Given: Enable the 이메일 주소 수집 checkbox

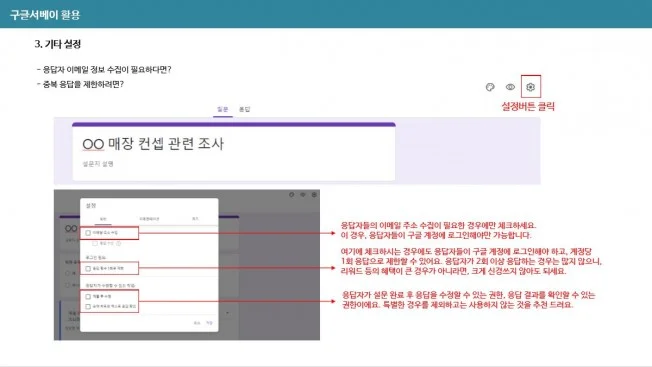Looking at the screenshot, I should tap(88, 233).
